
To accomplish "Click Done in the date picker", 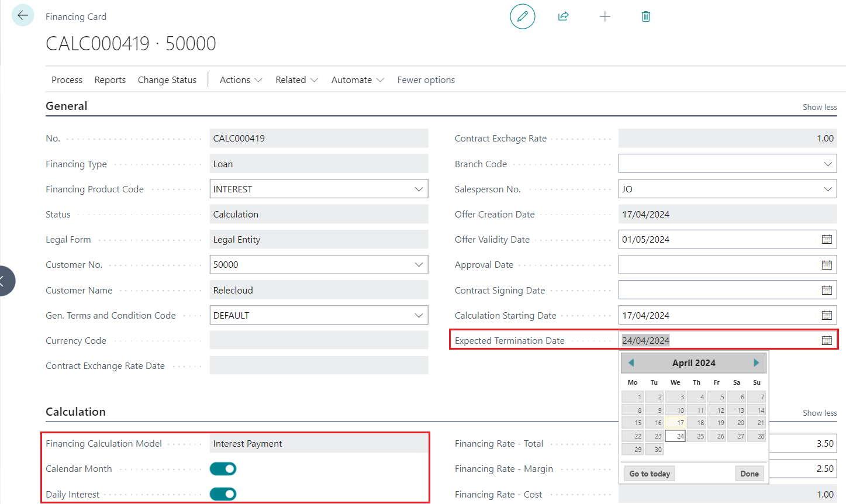I will click(x=749, y=474).
